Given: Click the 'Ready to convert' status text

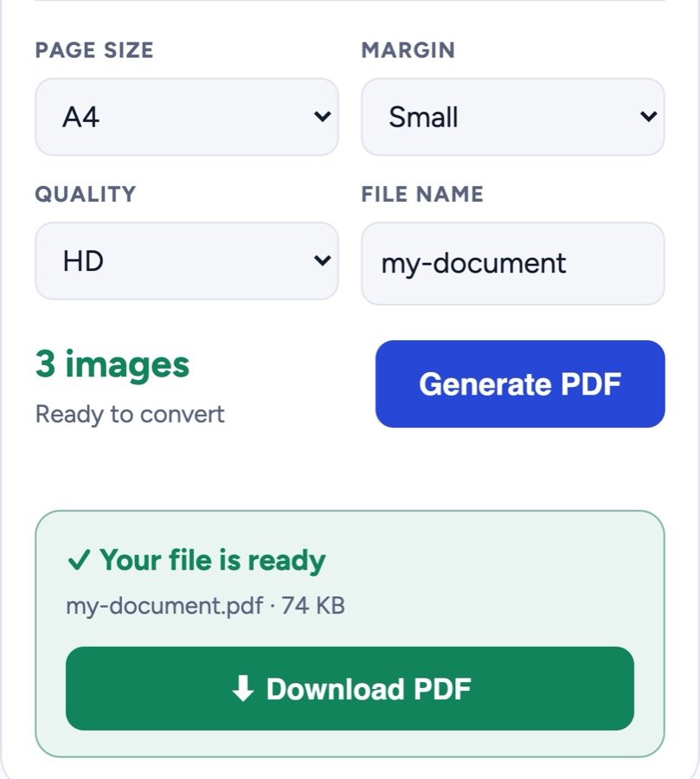Looking at the screenshot, I should pyautogui.click(x=130, y=415).
